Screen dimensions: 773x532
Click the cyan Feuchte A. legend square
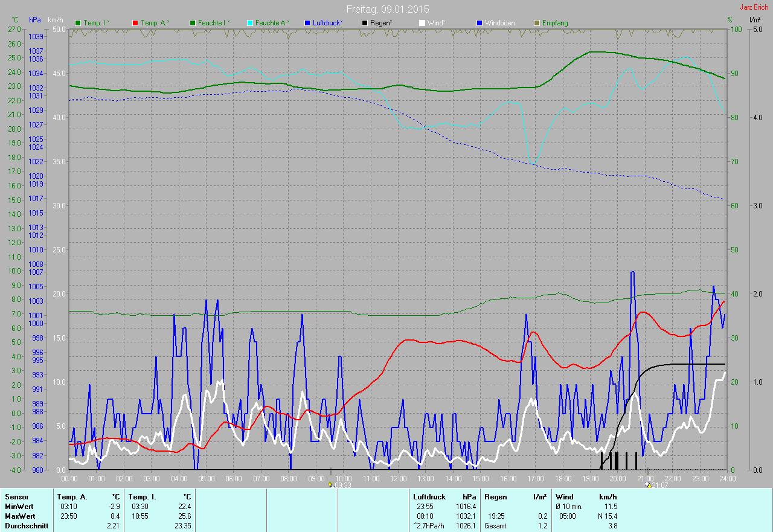point(250,23)
